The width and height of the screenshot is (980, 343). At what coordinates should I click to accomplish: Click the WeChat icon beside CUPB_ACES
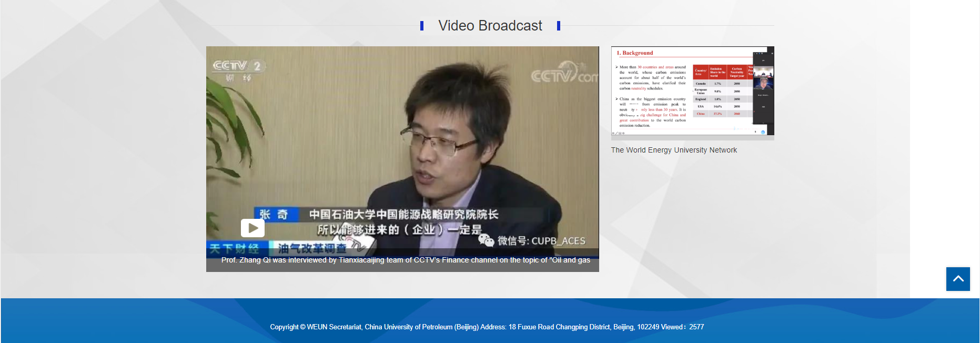pos(486,240)
